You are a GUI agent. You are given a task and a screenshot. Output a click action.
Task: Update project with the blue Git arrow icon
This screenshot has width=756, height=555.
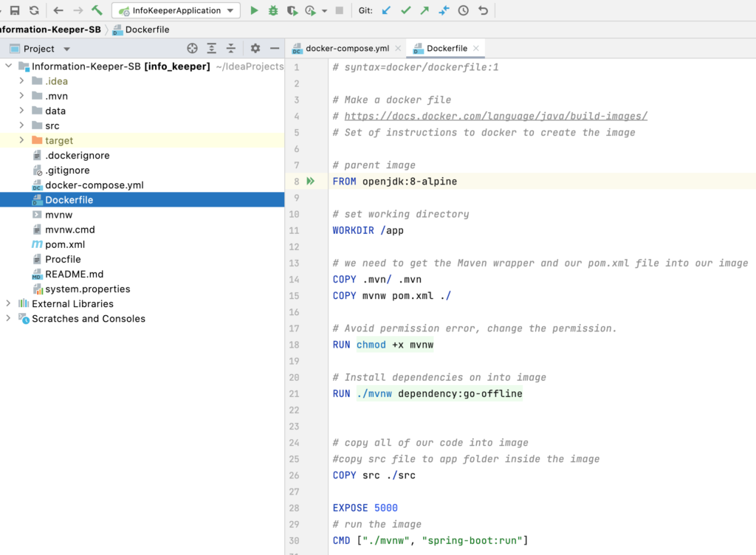(385, 10)
